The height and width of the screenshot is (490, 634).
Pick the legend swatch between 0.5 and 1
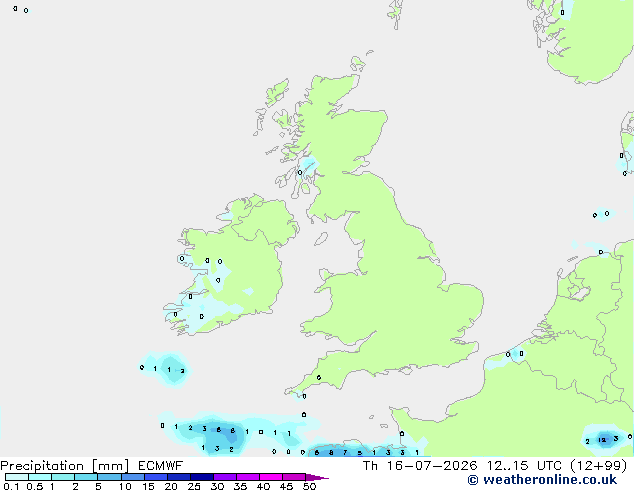pos(40,477)
